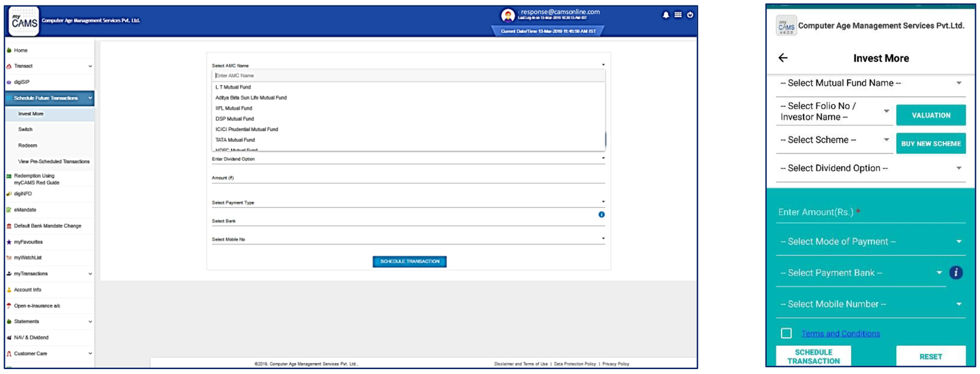The width and height of the screenshot is (980, 374).
Task: Expand the Select Mutual Fund Name dropdown
Action: [x=870, y=83]
